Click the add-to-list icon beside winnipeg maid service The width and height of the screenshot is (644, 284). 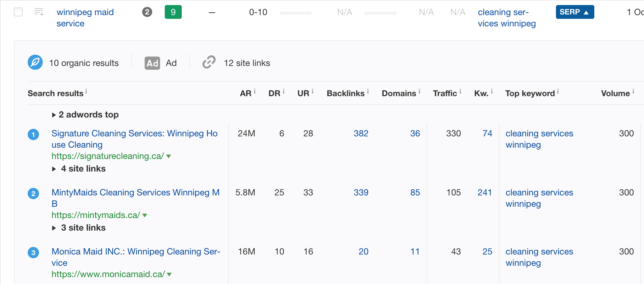tap(39, 12)
